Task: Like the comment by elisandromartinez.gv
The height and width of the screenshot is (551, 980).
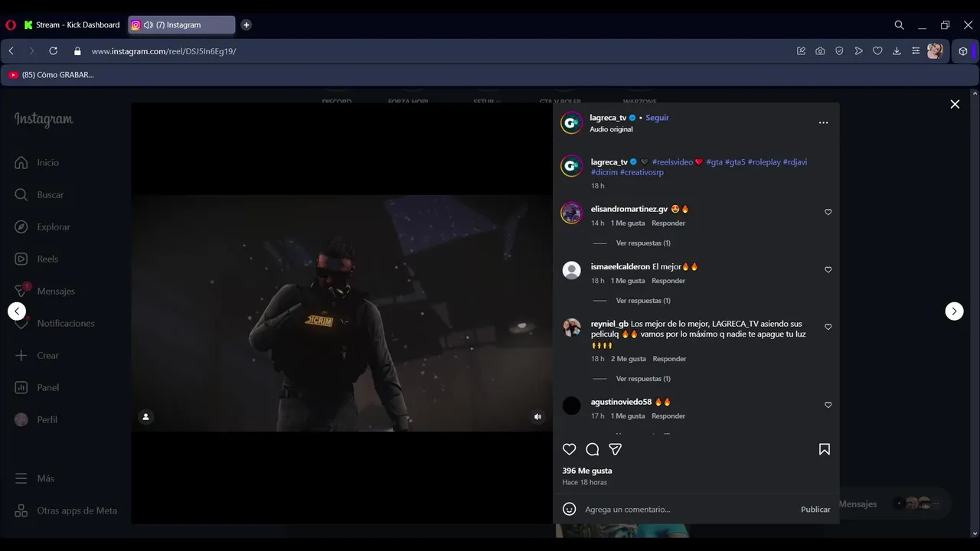Action: [828, 212]
